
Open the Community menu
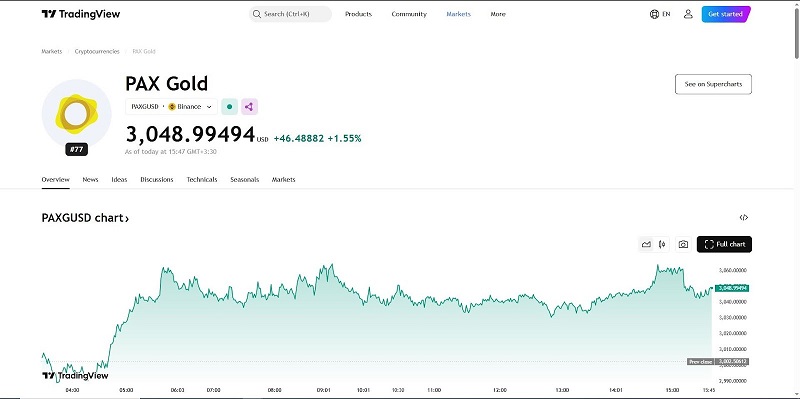409,14
